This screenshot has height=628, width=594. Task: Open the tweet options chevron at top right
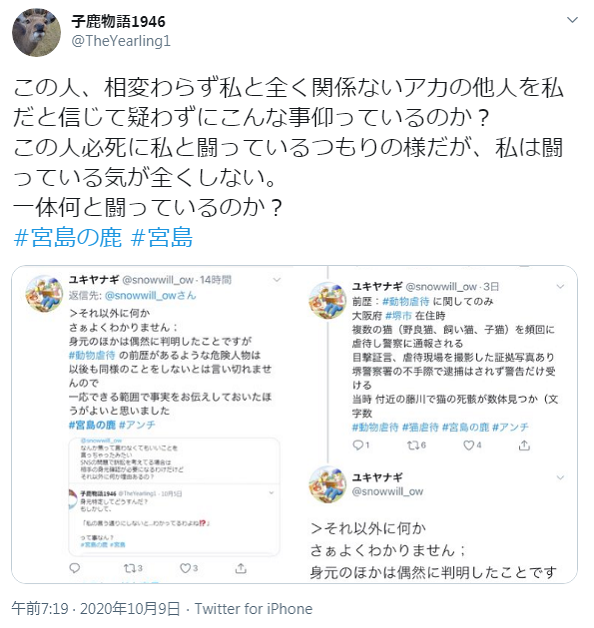(572, 20)
